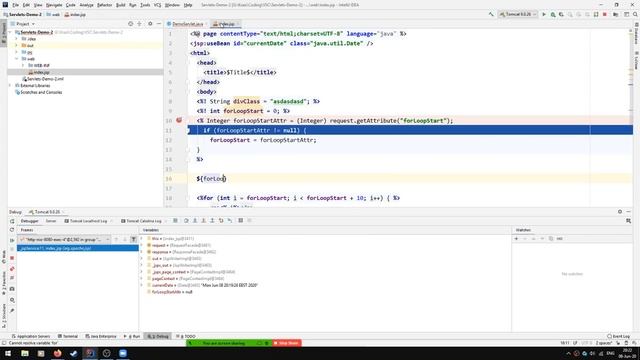This screenshot has width=640, height=360.
Task: Click the Build project hammer icon
Action: pyautogui.click(x=491, y=14)
